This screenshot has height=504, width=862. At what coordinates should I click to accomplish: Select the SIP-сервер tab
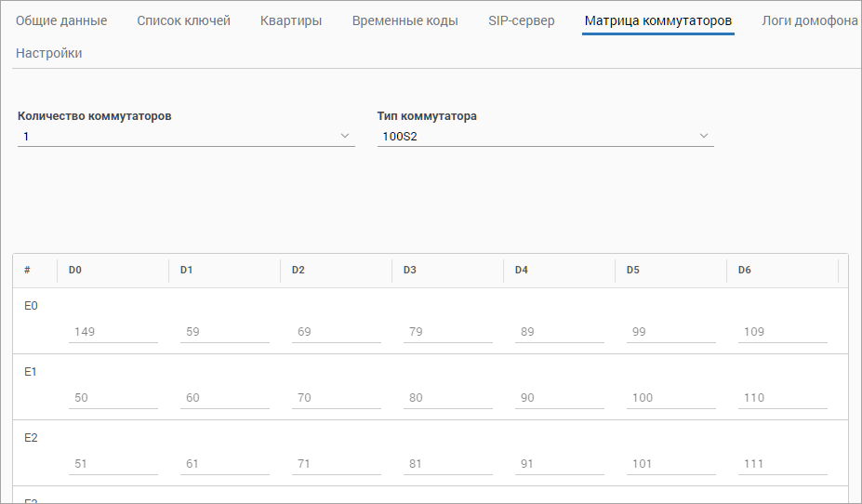pyautogui.click(x=521, y=20)
